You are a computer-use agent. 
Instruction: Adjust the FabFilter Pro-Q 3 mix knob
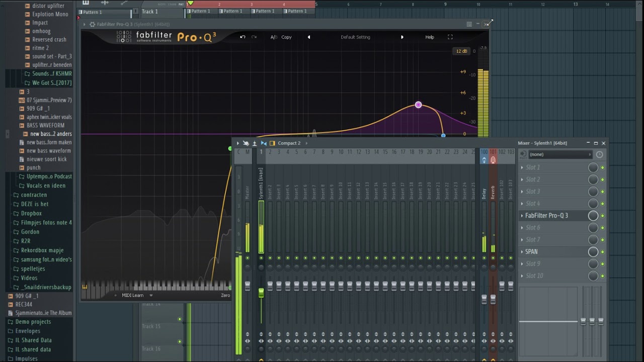[593, 216]
